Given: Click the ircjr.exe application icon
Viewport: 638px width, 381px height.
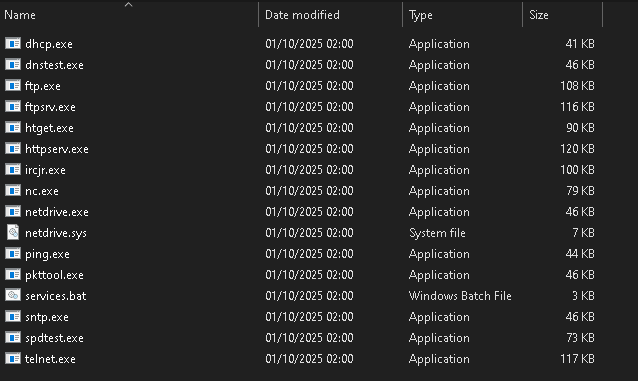Looking at the screenshot, I should pyautogui.click(x=13, y=169).
